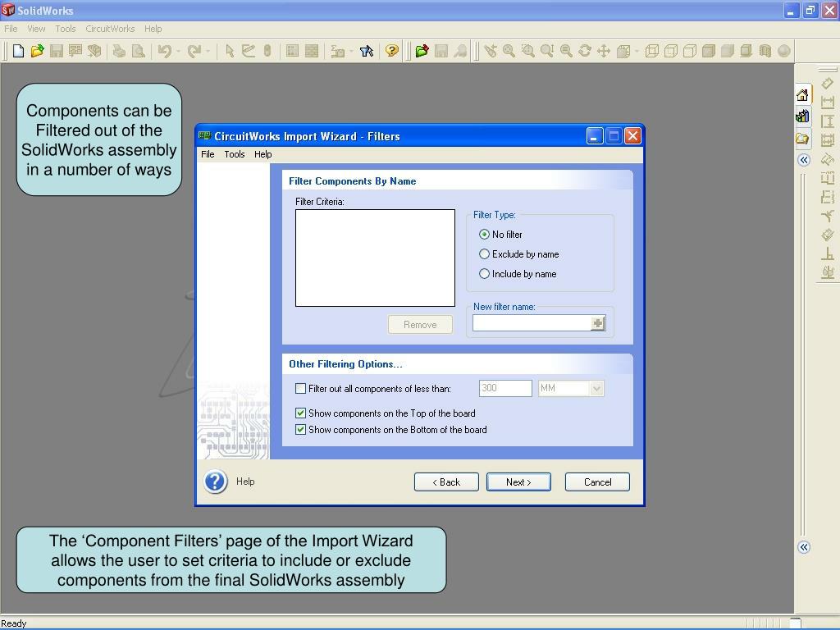The width and height of the screenshot is (840, 630).
Task: Open the SolidWorks Resources house tab
Action: (802, 95)
